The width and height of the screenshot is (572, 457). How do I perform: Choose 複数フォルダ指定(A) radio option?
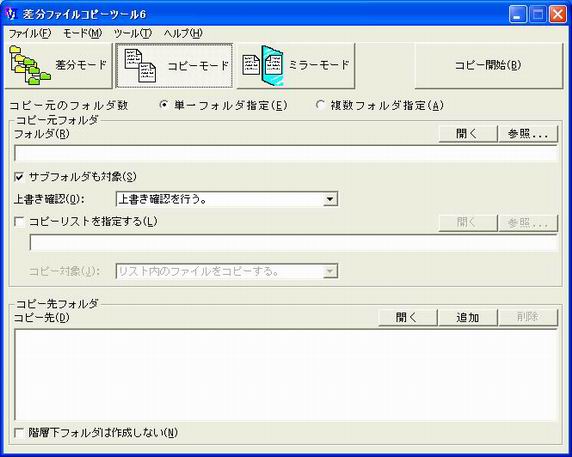click(320, 105)
